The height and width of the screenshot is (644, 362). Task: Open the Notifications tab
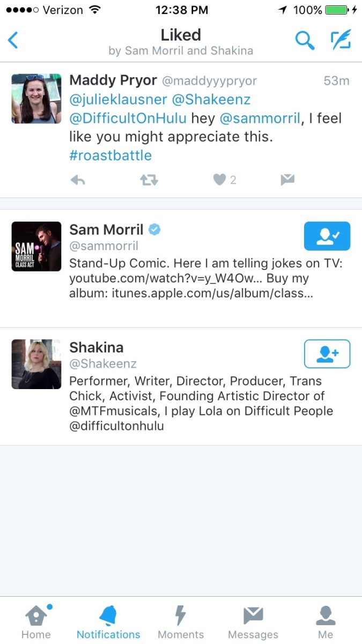tap(108, 621)
